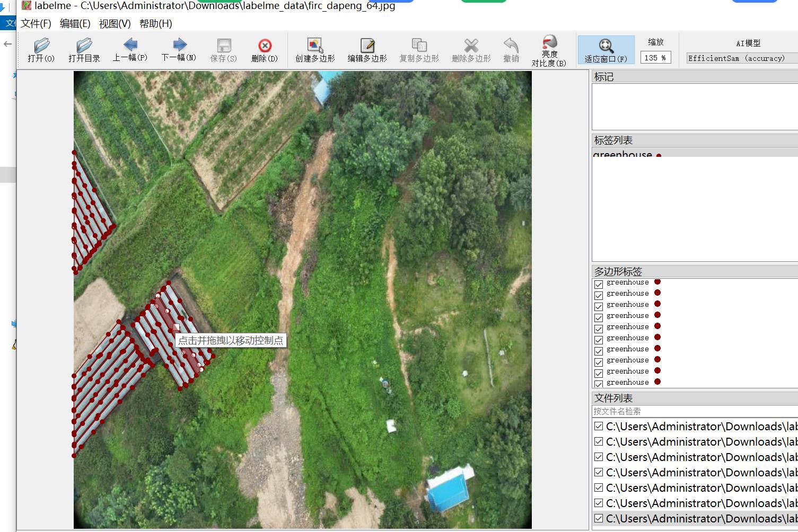Image resolution: width=798 pixels, height=532 pixels.
Task: Uncheck the first file in the file list
Action: [599, 427]
